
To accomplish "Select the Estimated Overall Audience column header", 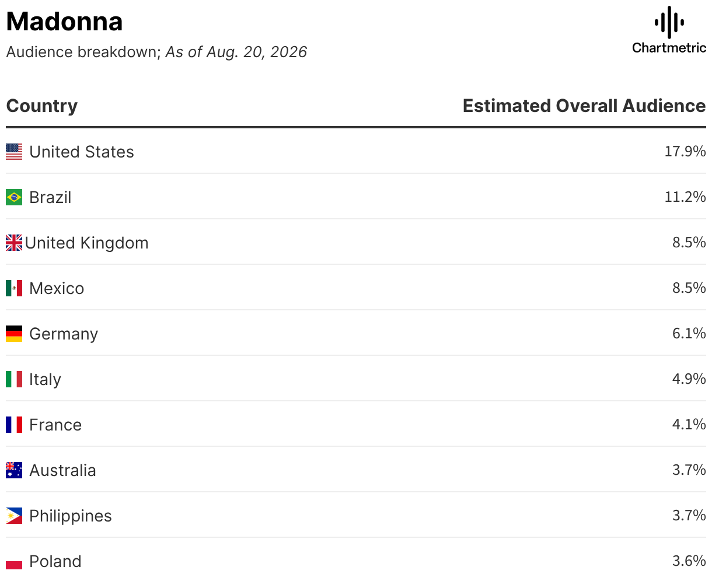I will 584,106.
